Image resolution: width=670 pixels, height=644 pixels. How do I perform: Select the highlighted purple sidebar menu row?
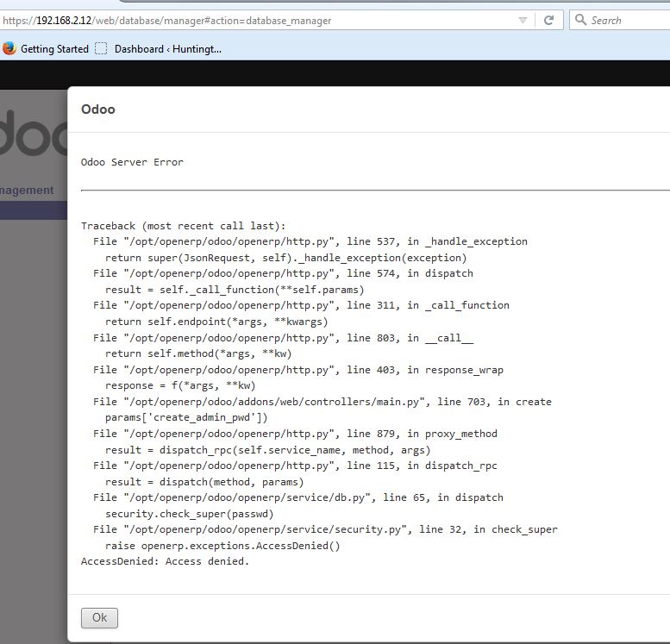click(34, 210)
